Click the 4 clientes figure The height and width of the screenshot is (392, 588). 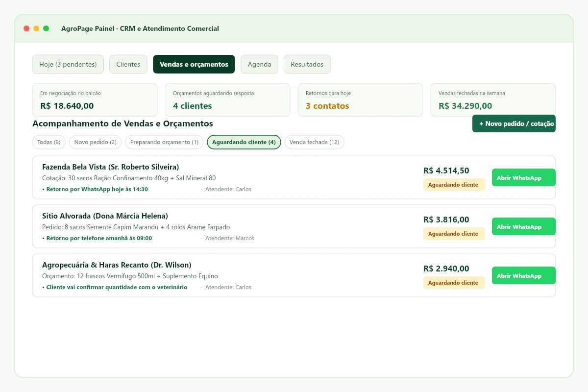(x=193, y=106)
